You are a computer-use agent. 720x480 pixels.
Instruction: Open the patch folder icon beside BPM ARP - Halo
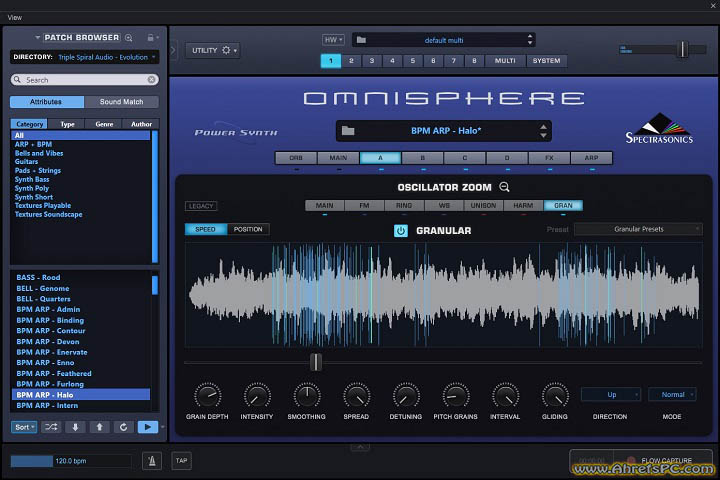[x=348, y=131]
